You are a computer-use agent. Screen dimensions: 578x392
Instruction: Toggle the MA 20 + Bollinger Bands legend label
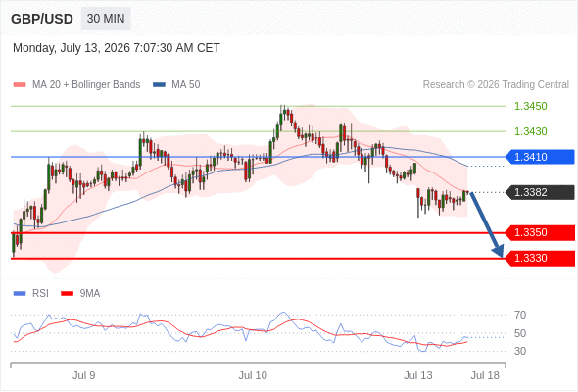(86, 85)
